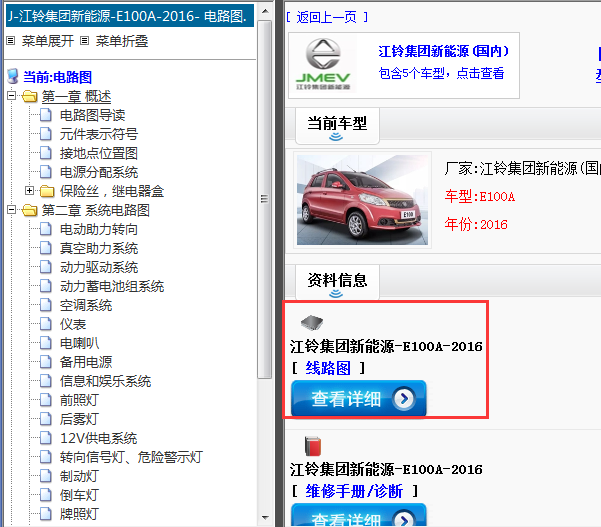Open 制动灯 entry
Image resolution: width=601 pixels, height=527 pixels.
click(x=79, y=476)
